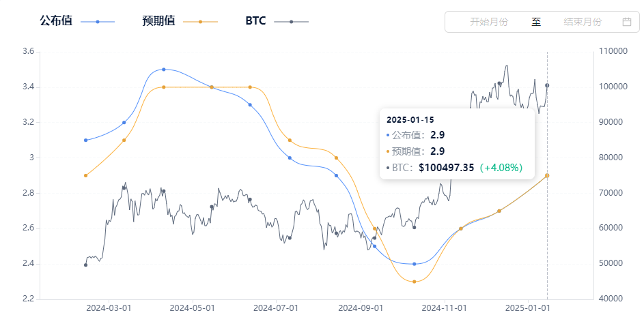Click the leftmost BTC point near 50000

pyautogui.click(x=85, y=265)
